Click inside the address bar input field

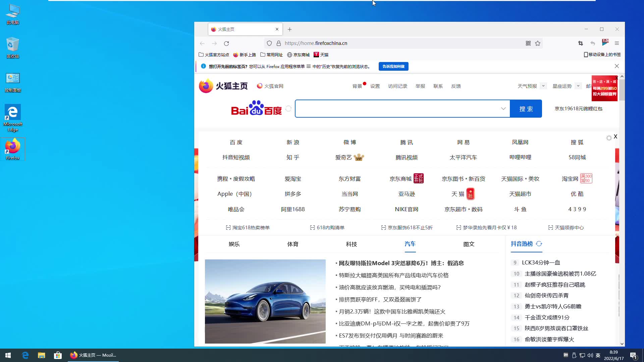pos(369,43)
